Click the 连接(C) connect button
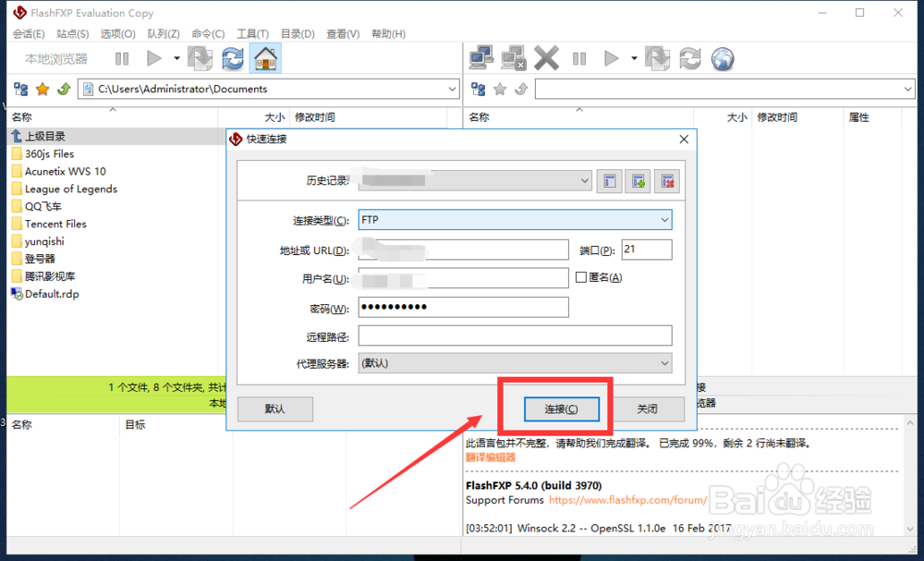924x561 pixels. click(562, 409)
